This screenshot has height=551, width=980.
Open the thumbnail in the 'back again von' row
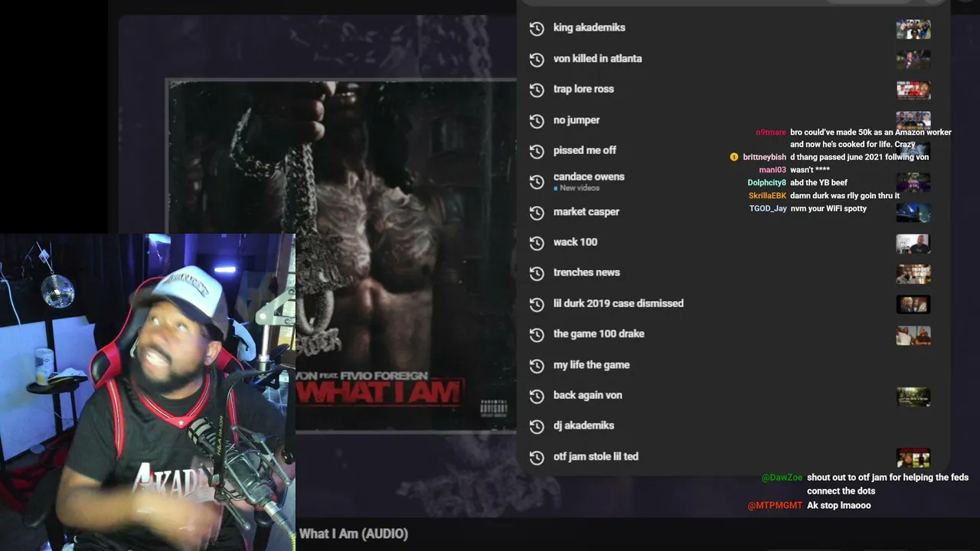[x=913, y=396]
